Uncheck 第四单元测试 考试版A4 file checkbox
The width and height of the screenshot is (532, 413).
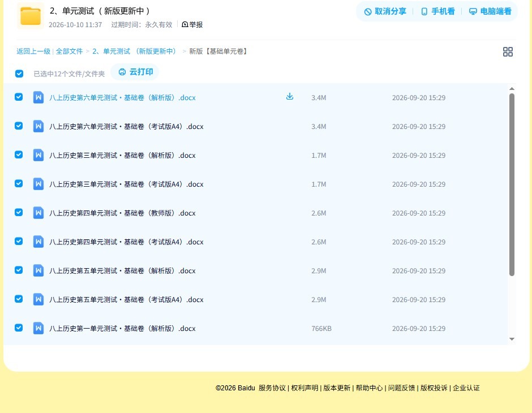[x=19, y=241]
